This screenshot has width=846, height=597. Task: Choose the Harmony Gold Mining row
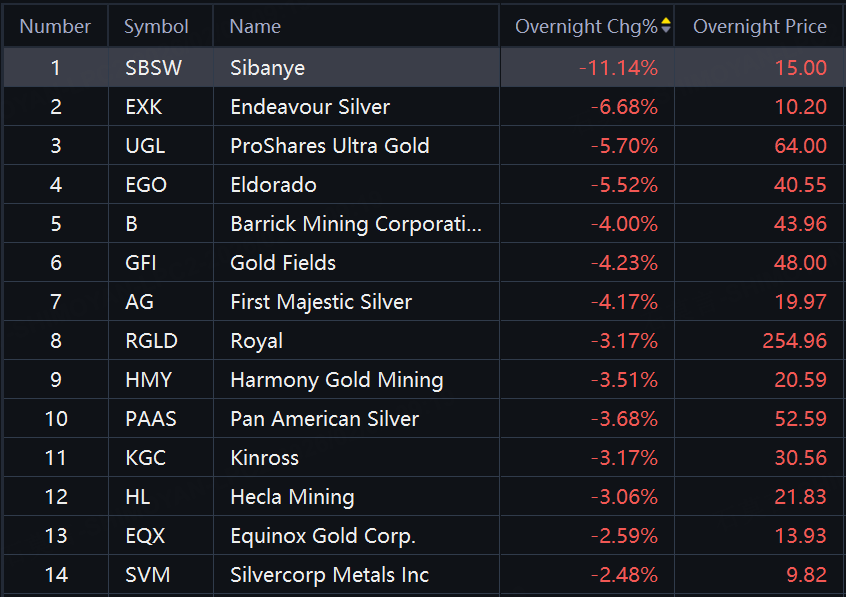[x=336, y=380]
